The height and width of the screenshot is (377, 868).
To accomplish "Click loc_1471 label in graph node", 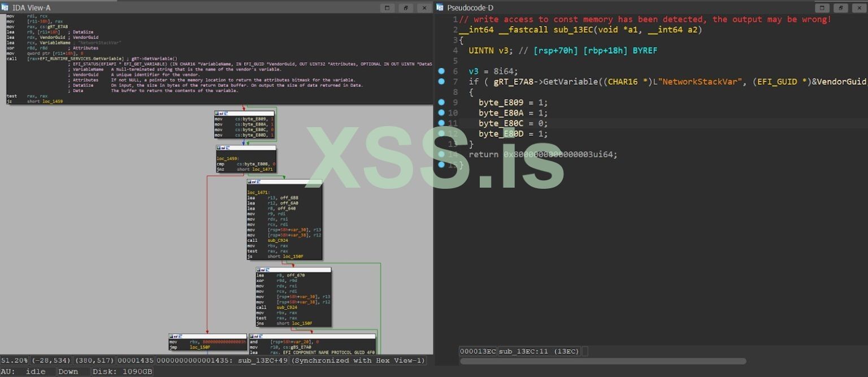I will (258, 192).
